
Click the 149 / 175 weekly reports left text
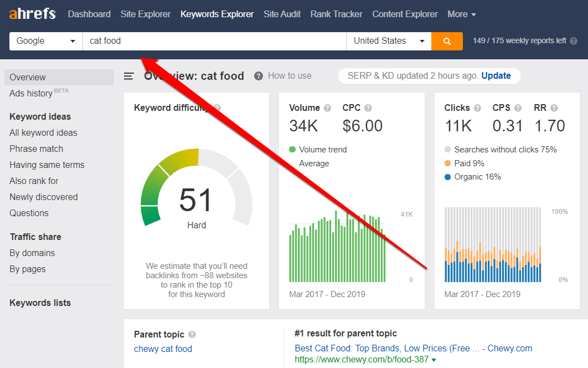(519, 41)
